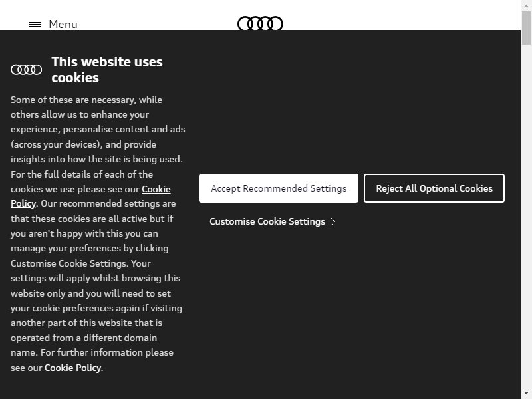Click the cookie description paragraph's first line

click(86, 100)
